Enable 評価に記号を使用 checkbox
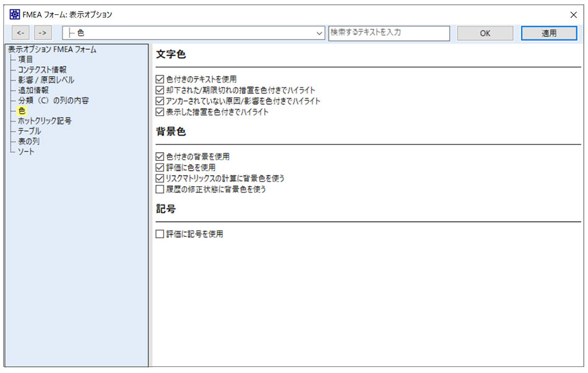The image size is (588, 373). tap(160, 234)
